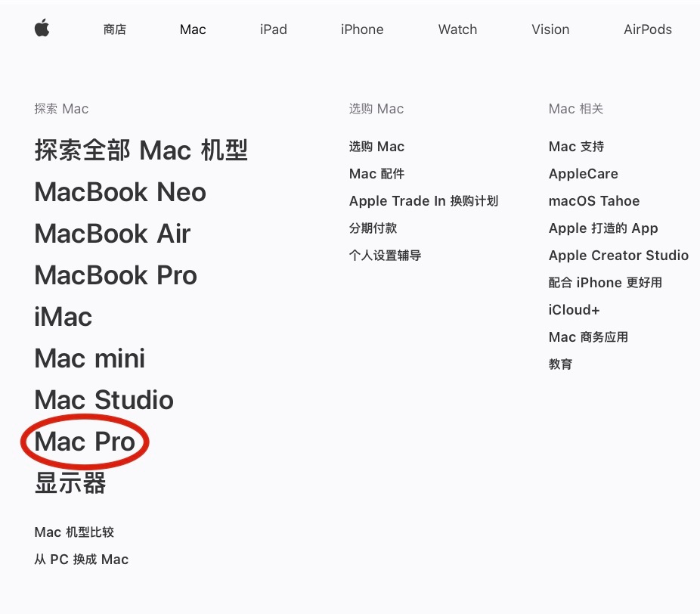Image resolution: width=700 pixels, height=614 pixels.
Task: Click the Apple logo icon
Action: (x=42, y=28)
